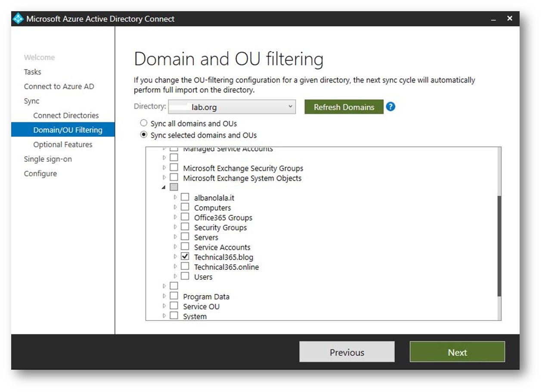Expand the Office365 Groups tree node

(x=175, y=217)
